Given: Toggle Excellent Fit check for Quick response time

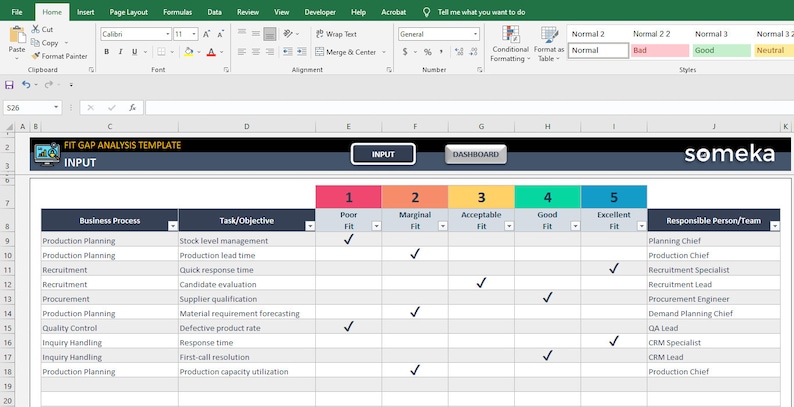Looking at the screenshot, I should (x=614, y=269).
